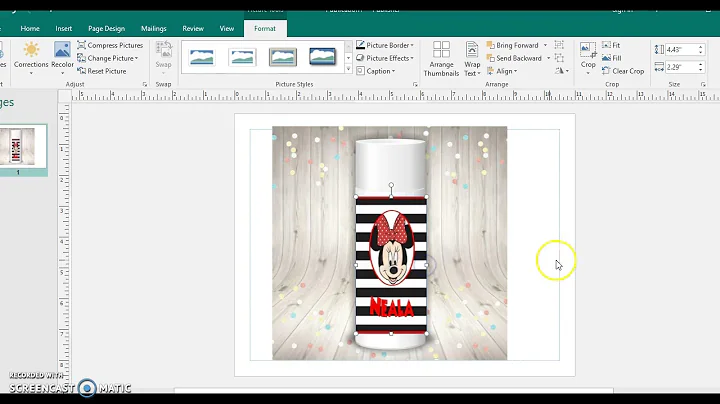
Task: Switch to the View tab
Action: pyautogui.click(x=226, y=28)
